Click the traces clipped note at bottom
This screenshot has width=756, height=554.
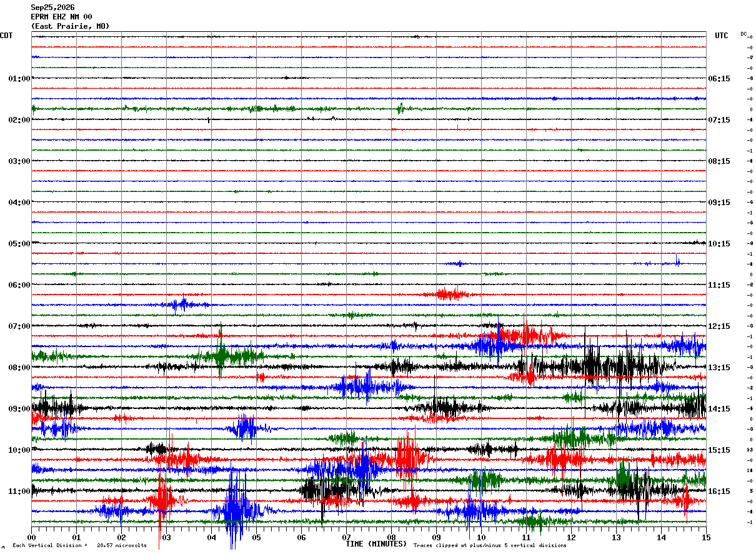click(x=490, y=545)
